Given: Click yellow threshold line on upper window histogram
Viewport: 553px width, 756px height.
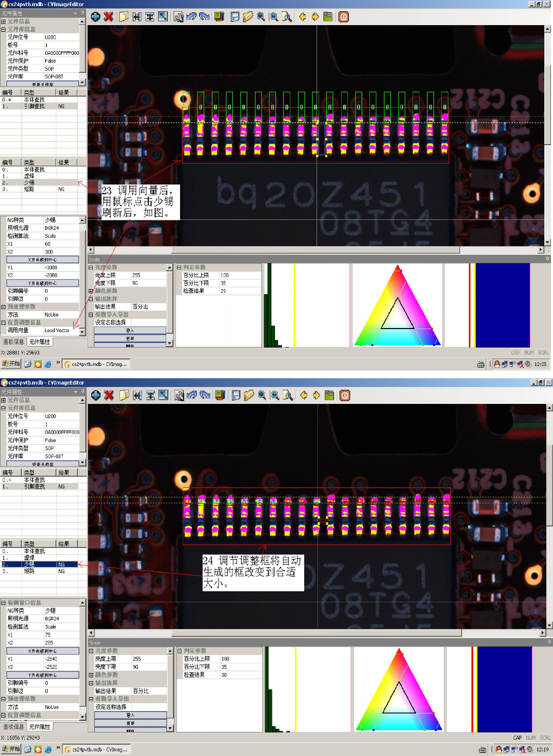Looking at the screenshot, I should click(294, 305).
